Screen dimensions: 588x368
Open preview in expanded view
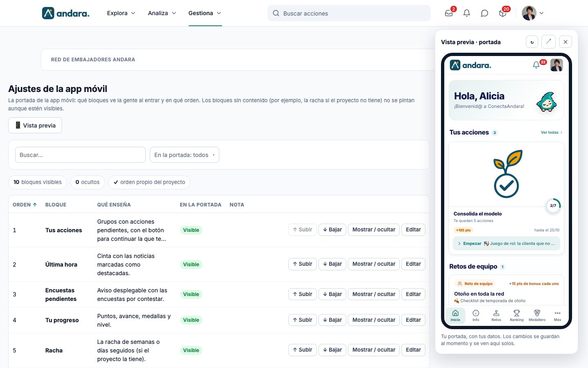click(x=548, y=42)
